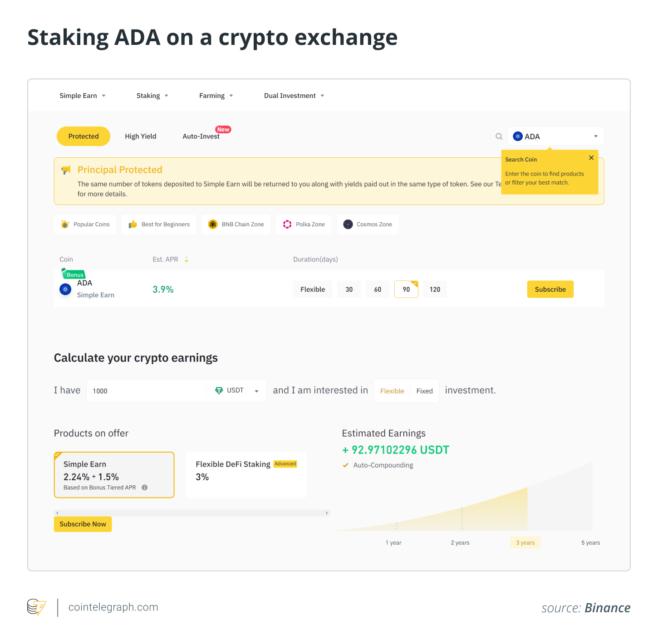Pick the Cosmos Zone filter

(x=368, y=224)
